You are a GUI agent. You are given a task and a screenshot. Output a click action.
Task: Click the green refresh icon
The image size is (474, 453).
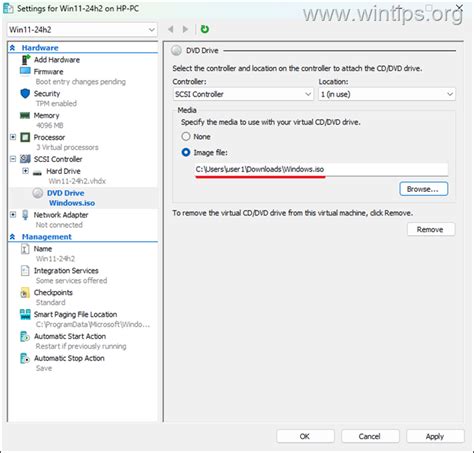coord(205,29)
